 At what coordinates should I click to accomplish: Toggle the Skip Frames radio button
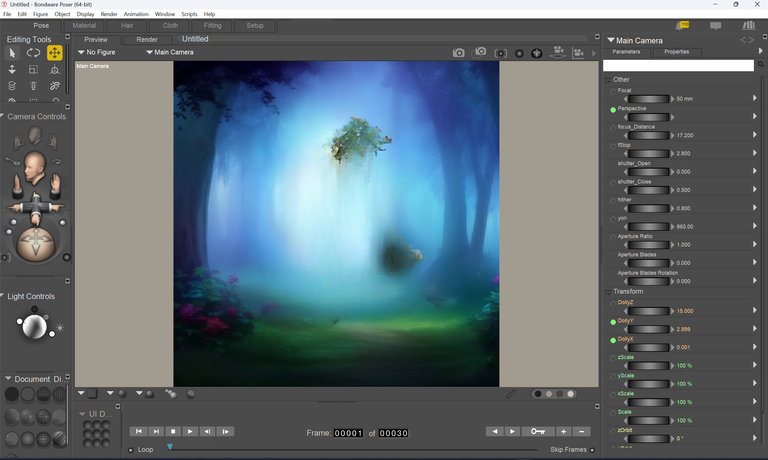point(592,450)
